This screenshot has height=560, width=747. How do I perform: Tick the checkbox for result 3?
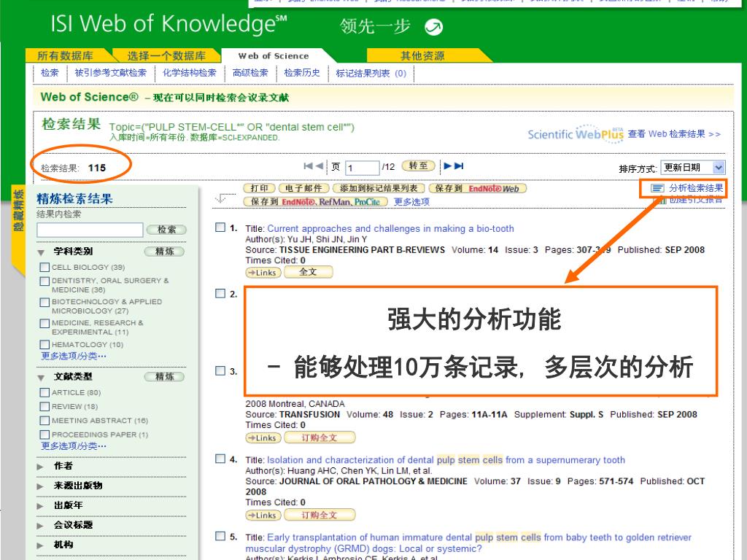(220, 370)
